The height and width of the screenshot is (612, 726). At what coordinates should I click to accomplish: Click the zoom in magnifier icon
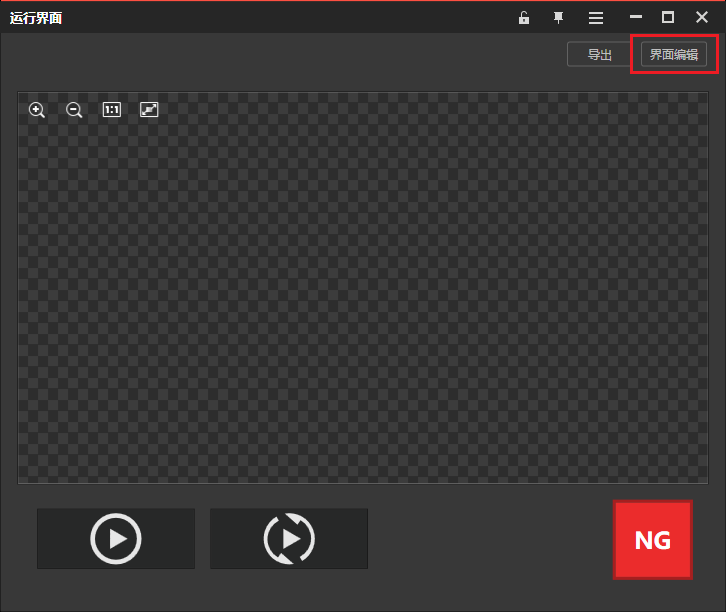tap(37, 110)
